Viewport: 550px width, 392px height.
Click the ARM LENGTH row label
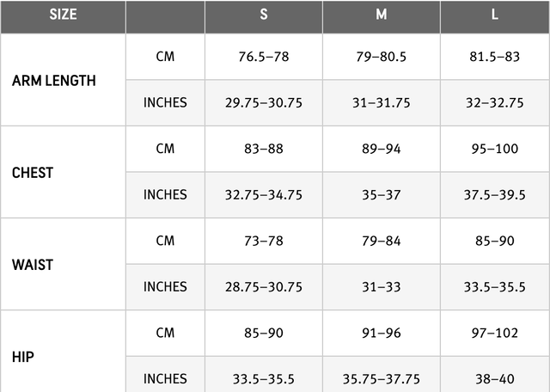(x=53, y=81)
